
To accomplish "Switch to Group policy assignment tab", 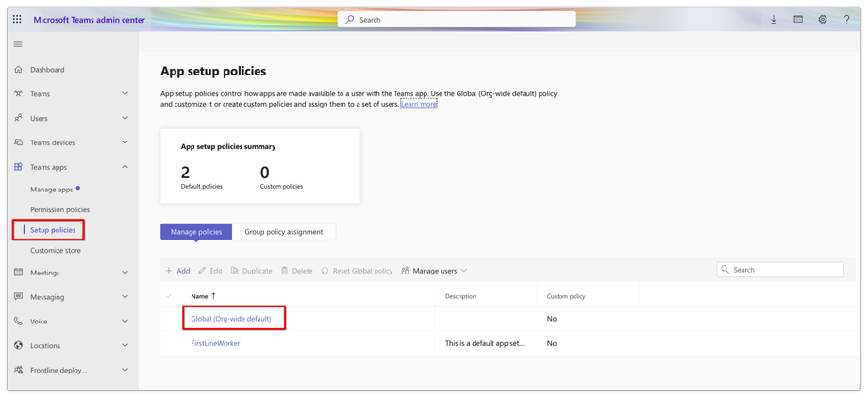I will click(283, 232).
